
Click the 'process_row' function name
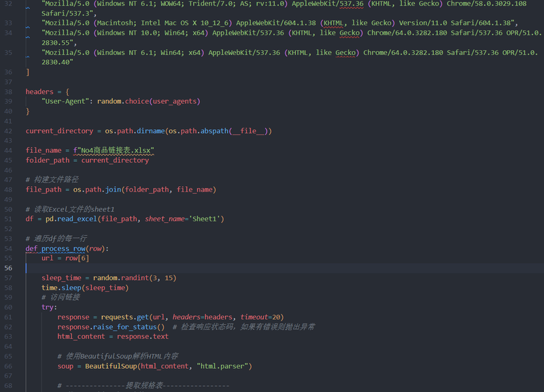tap(63, 249)
